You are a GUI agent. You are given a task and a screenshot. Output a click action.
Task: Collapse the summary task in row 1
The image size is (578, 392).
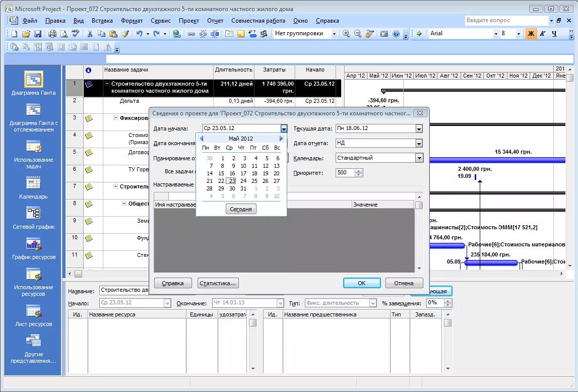tap(107, 84)
